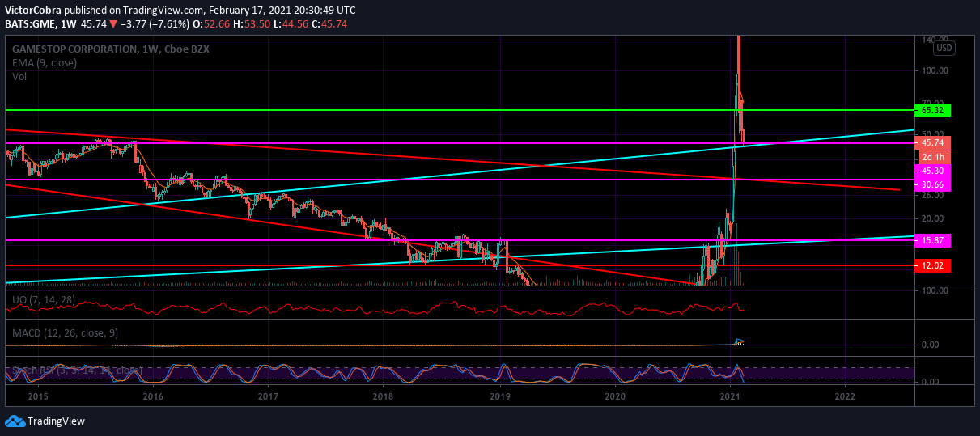Screen dimensions: 980x436
Task: Click the magenta 45.30 price label
Action: pyautogui.click(x=933, y=171)
